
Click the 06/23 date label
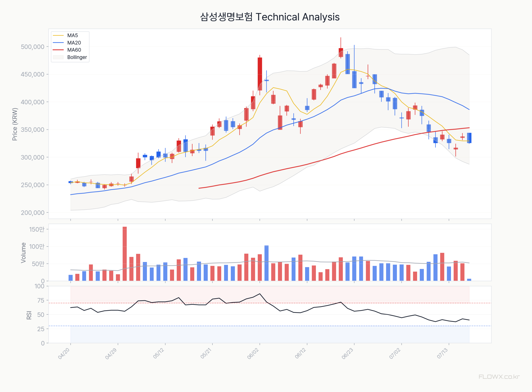click(348, 354)
